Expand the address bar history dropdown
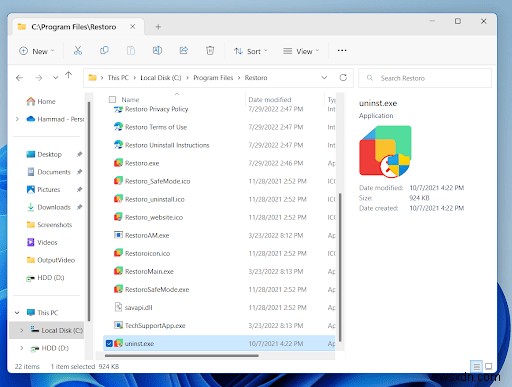Screen dimensions: 512x387 324,78
